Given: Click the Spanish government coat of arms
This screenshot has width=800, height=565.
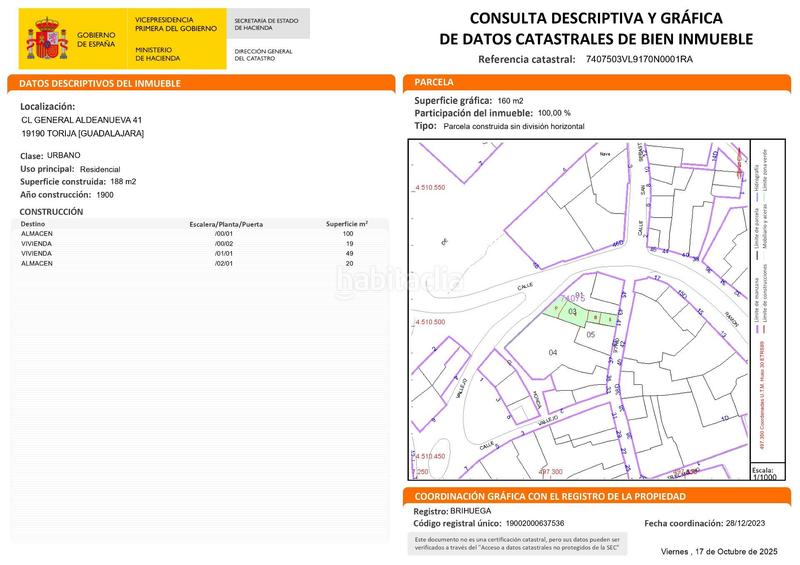Looking at the screenshot, I should [x=46, y=37].
